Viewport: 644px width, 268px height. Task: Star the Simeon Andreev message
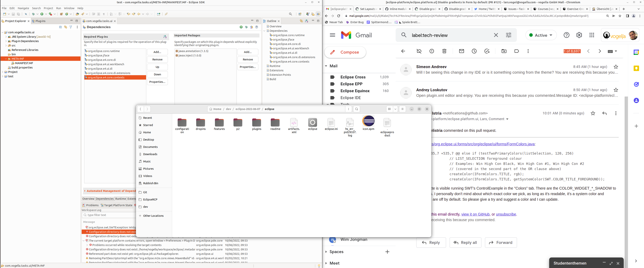tap(616, 67)
